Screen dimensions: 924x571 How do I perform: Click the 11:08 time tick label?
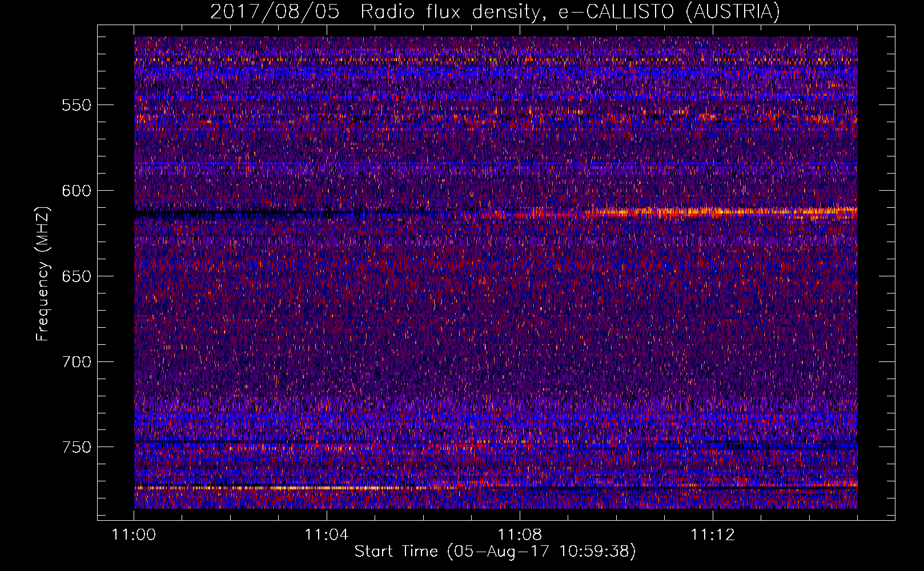click(520, 535)
